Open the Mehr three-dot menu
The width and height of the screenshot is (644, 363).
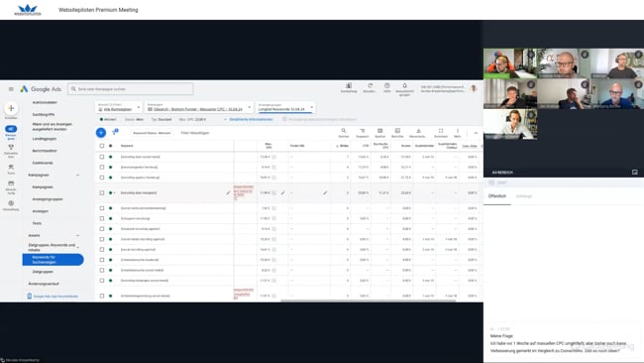pyautogui.click(x=458, y=132)
